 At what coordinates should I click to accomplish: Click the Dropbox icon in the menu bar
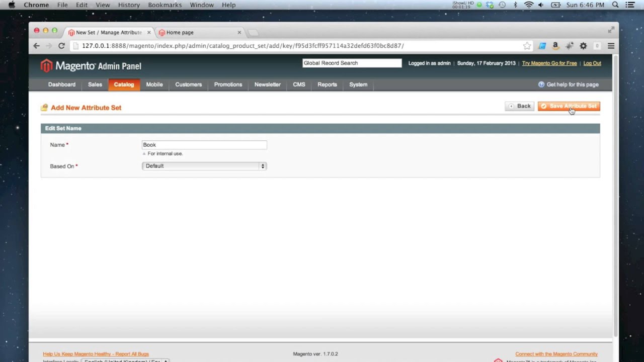pyautogui.click(x=490, y=5)
